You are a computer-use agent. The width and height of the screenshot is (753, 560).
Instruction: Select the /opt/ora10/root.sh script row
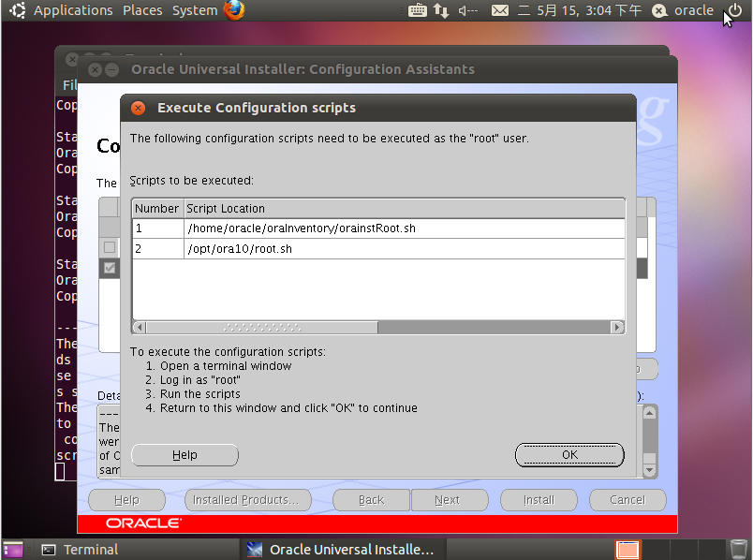(378, 249)
